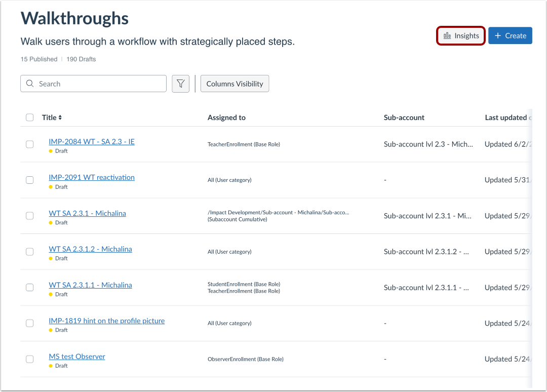Open the Columns Visibility dropdown
The height and width of the screenshot is (392, 547).
[x=235, y=83]
